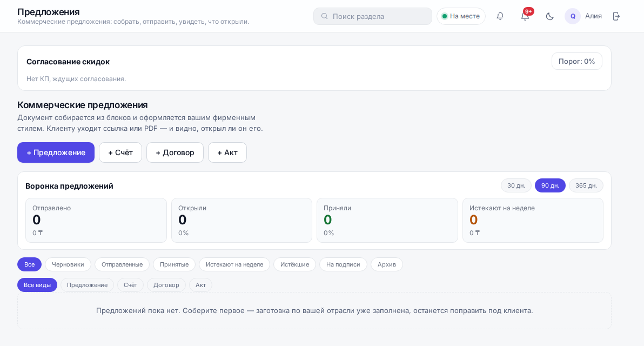
Task: Click the logout icon
Action: (x=616, y=16)
